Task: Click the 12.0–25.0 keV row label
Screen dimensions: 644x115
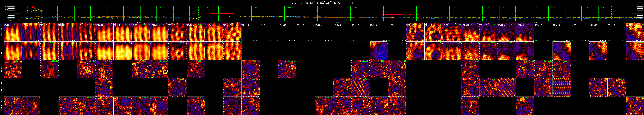Action: pos(2,69)
